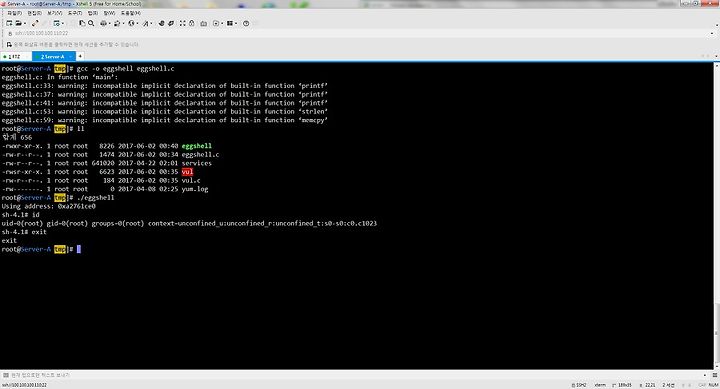Click the red highlighted 'vul' filename
The height and width of the screenshot is (389, 720).
(187, 172)
